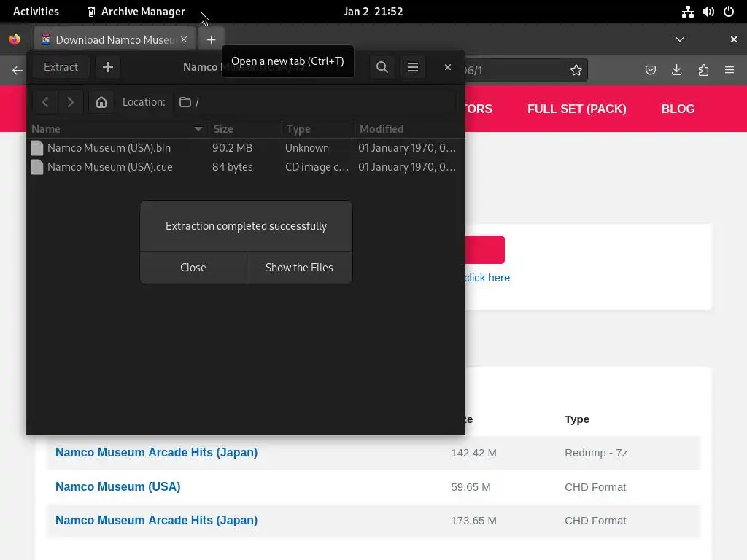Sort files by Name column

117,128
